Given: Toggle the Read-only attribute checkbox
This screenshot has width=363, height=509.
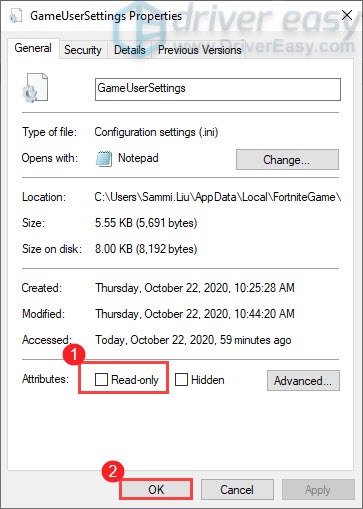Looking at the screenshot, I should coord(101,379).
